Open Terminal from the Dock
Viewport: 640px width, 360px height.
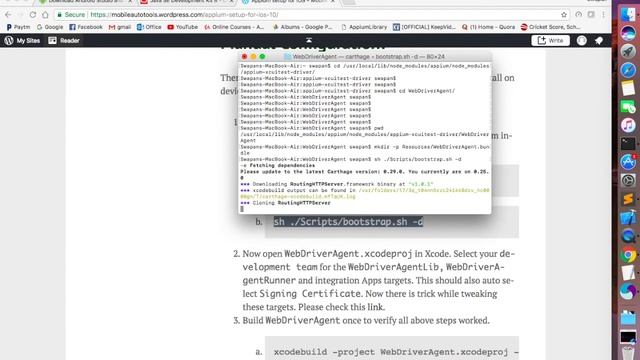coord(628,143)
